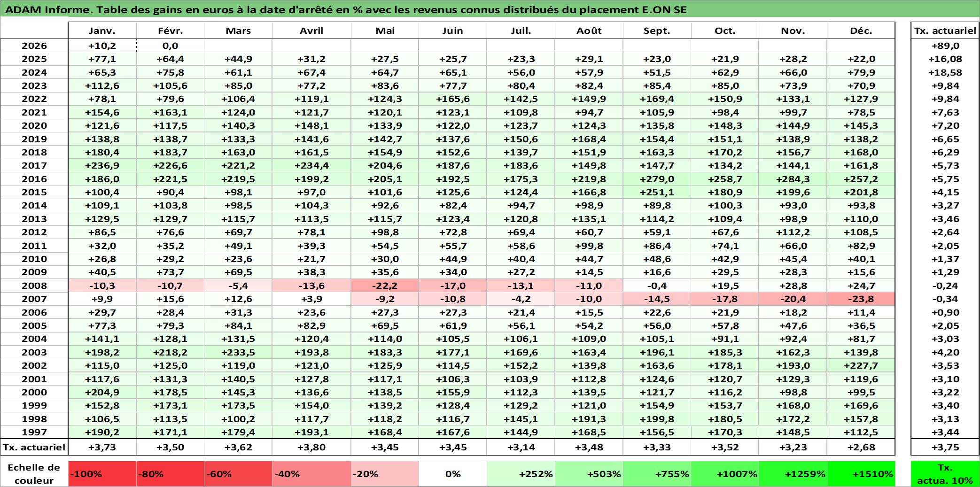This screenshot has height=487, width=980.
Task: Select the -20% pink scale swatch
Action: click(x=385, y=474)
